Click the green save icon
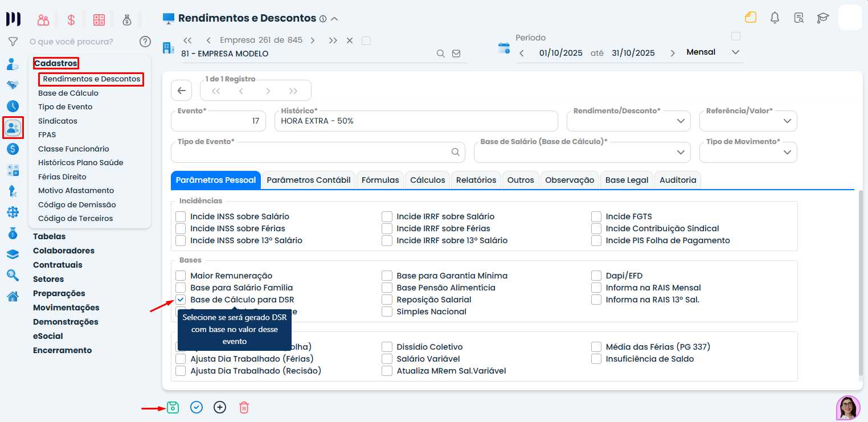 click(x=173, y=407)
